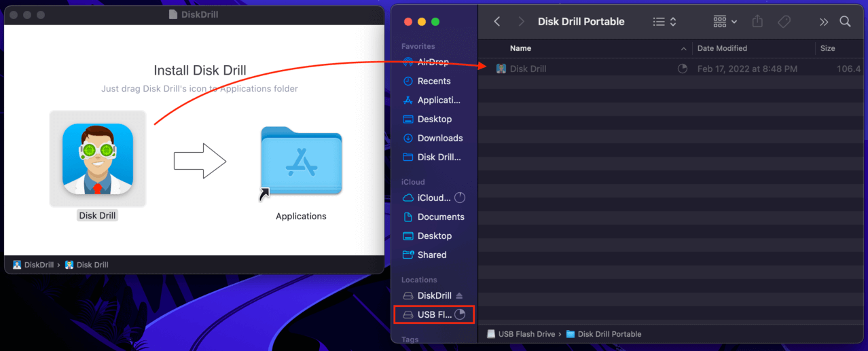Click Disk Drill item in installer path bar

(86, 265)
